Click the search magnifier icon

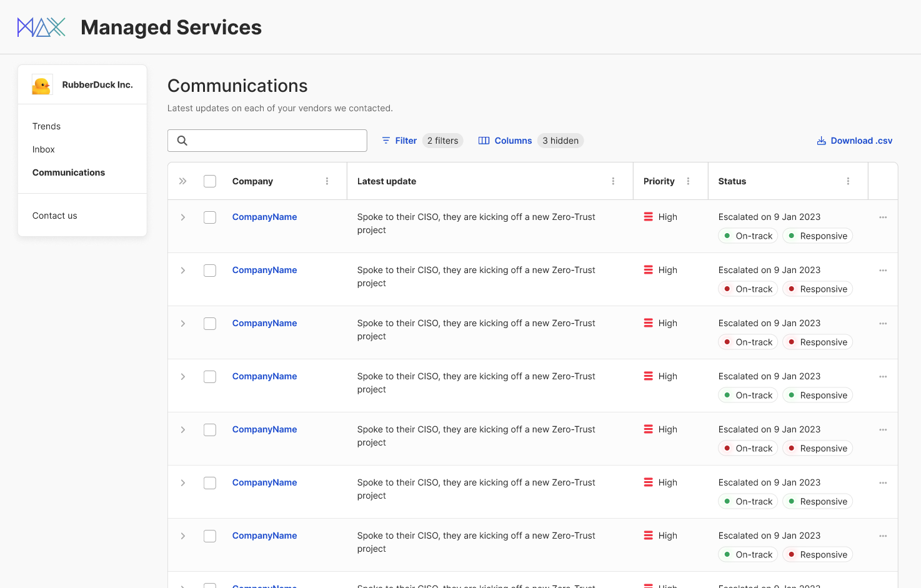coord(182,141)
